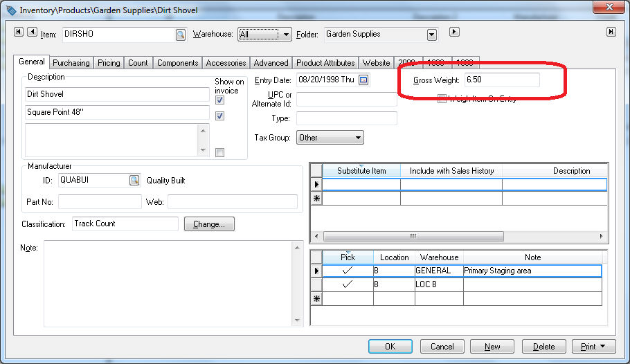Screen dimensions: 630x364
Task: Click the description box scroll down arrow
Action: [203, 150]
